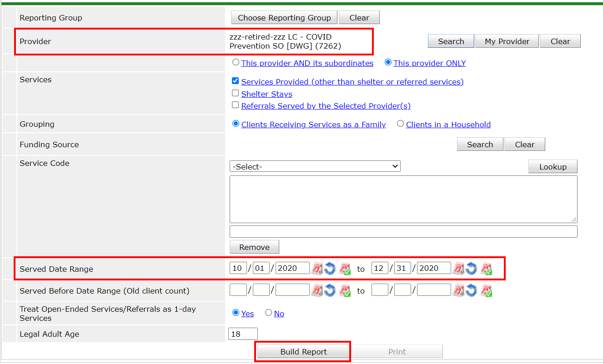Choose 'Clients in a Household' radio
Viewport: 603px width, 364px height.
pos(400,124)
